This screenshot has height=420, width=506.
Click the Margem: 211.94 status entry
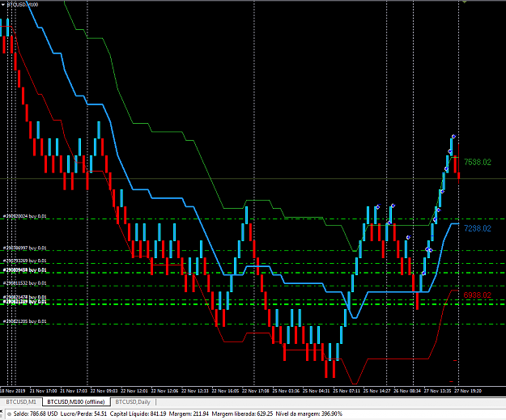pos(189,414)
